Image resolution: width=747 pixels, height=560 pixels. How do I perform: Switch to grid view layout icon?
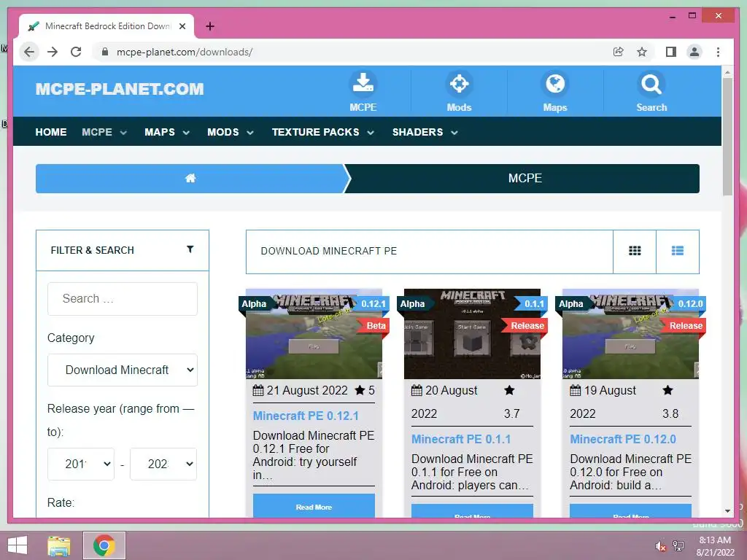[x=635, y=251]
